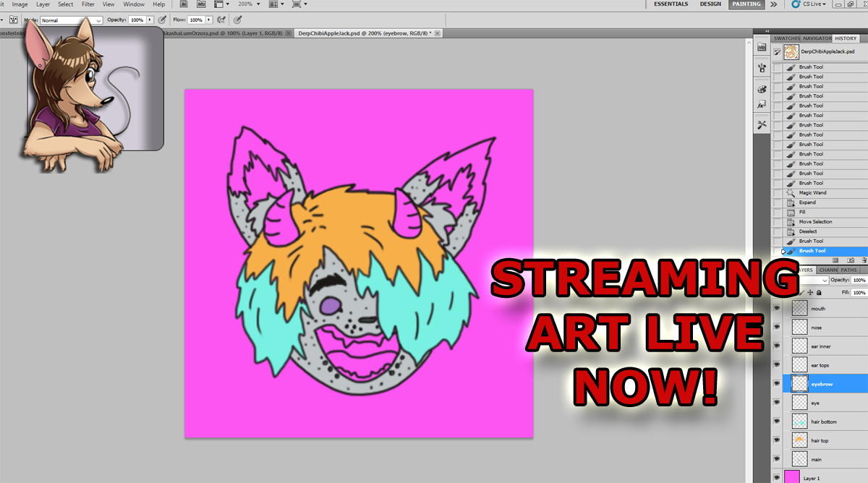Open Mini Bridge panel icon in the dock
This screenshot has width=868, height=483.
pyautogui.click(x=762, y=47)
